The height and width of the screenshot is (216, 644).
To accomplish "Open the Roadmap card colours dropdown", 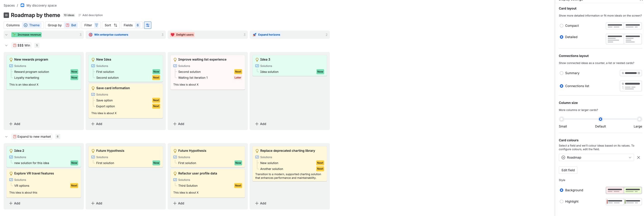I will [x=596, y=157].
